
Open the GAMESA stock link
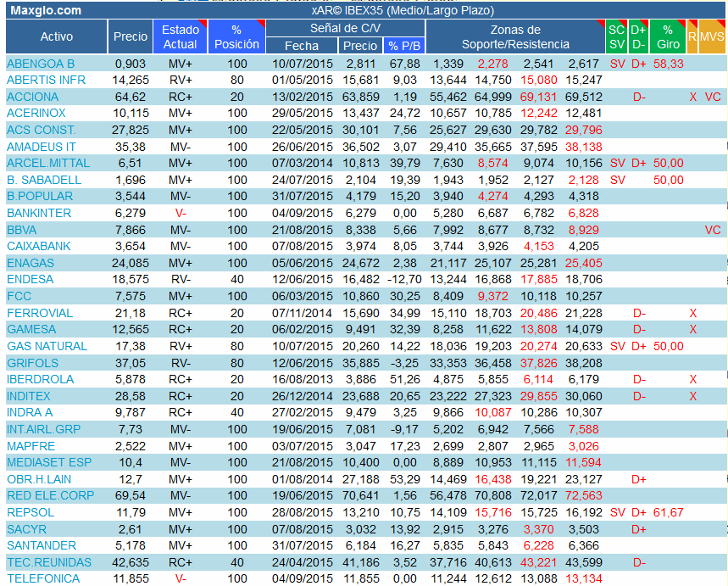point(31,329)
